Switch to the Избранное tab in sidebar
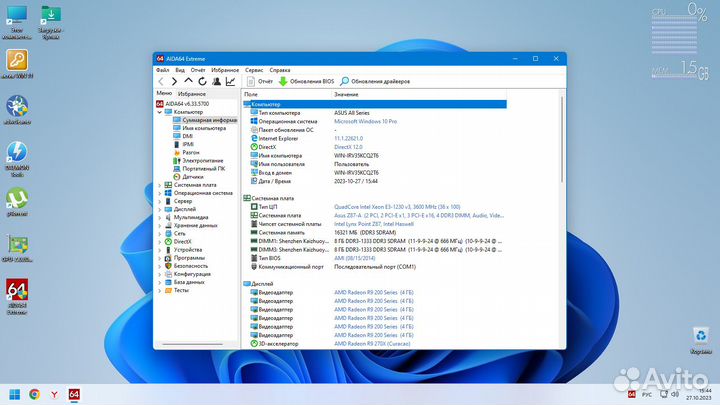 [x=191, y=94]
